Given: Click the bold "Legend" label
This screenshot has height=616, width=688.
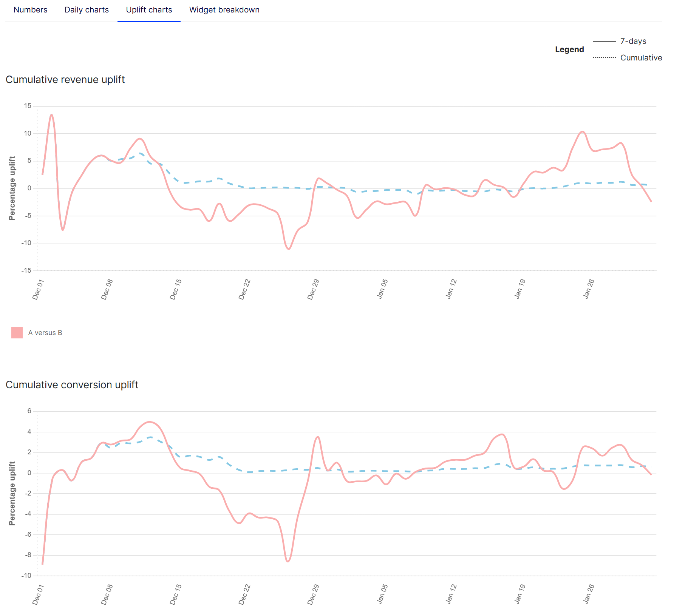Looking at the screenshot, I should 569,49.
